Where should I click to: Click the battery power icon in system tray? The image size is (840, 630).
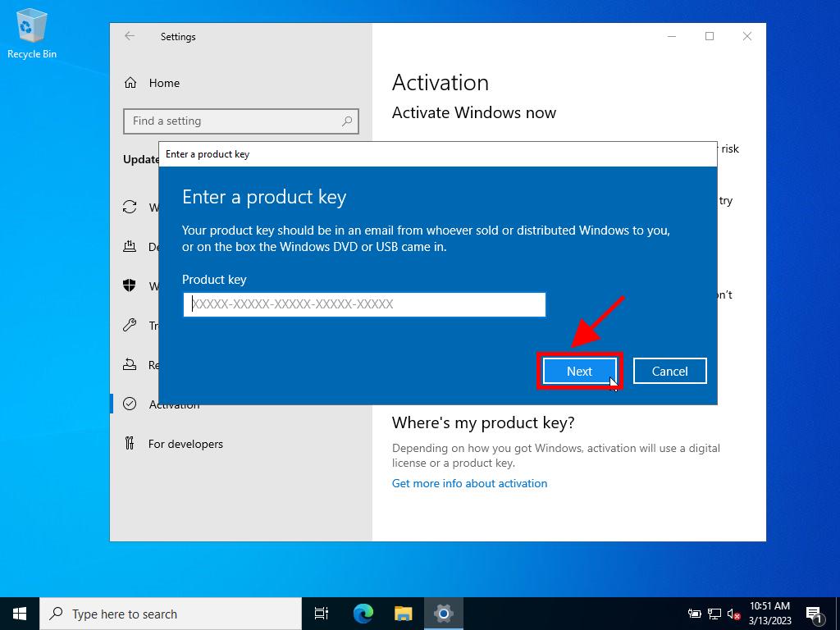click(x=694, y=614)
